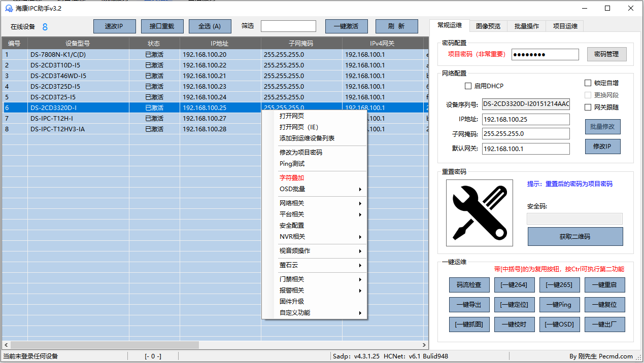Click the 批量修改 button
Image resolution: width=644 pixels, height=363 pixels.
pyautogui.click(x=603, y=127)
